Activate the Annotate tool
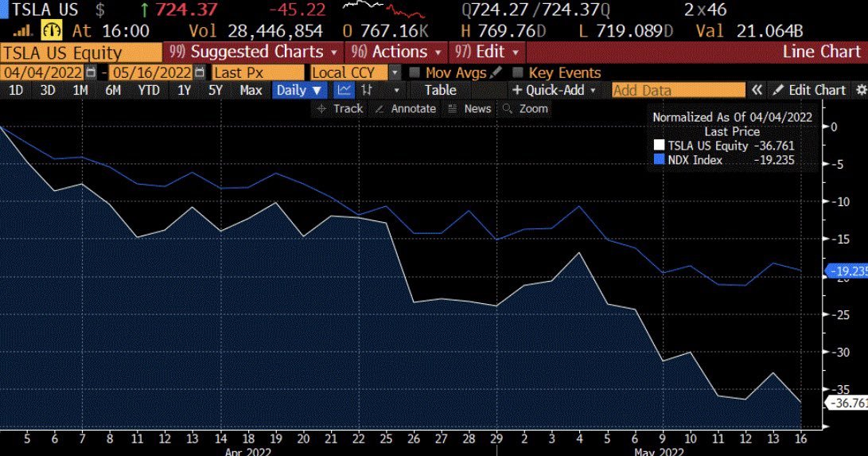The width and height of the screenshot is (868, 456). coord(405,108)
